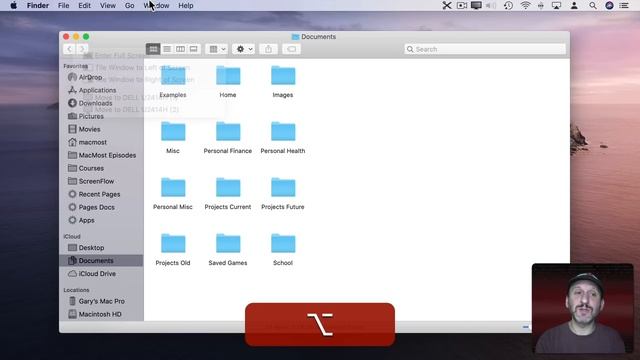Select Documents in the sidebar

click(101, 261)
